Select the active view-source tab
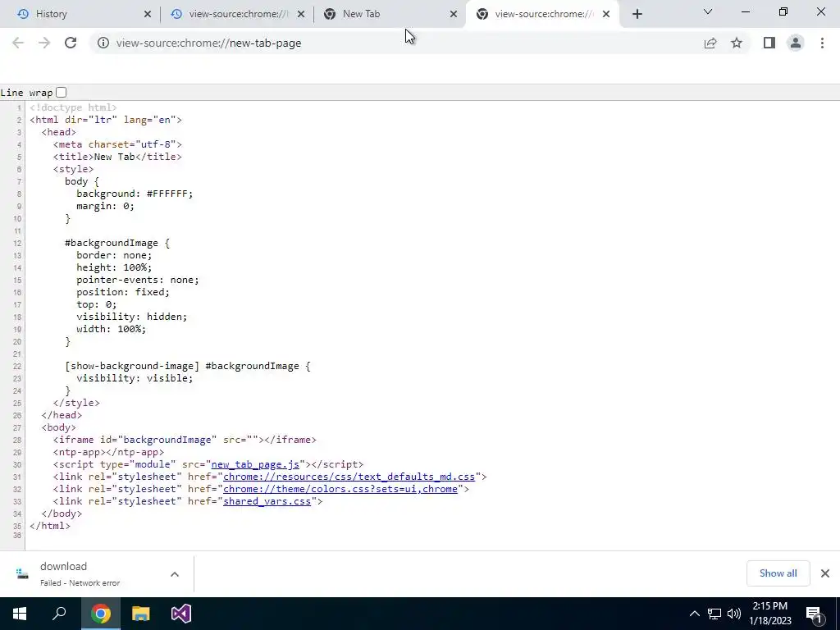The image size is (840, 630). tap(543, 14)
